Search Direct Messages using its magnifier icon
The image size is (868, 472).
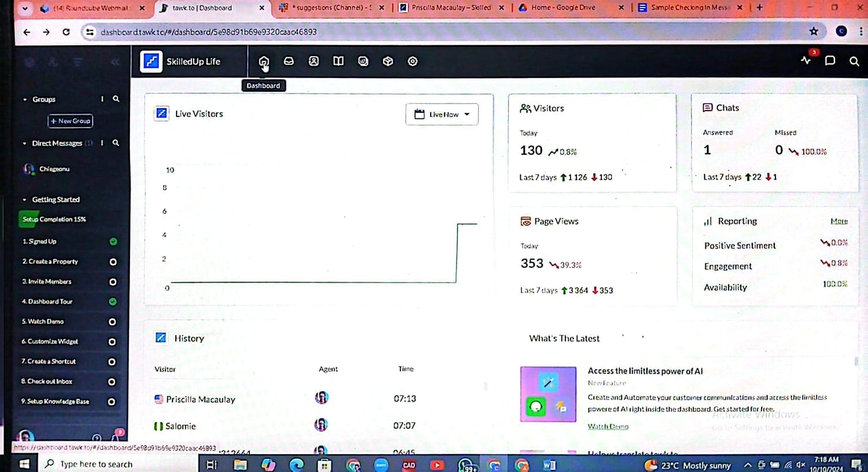(x=116, y=142)
